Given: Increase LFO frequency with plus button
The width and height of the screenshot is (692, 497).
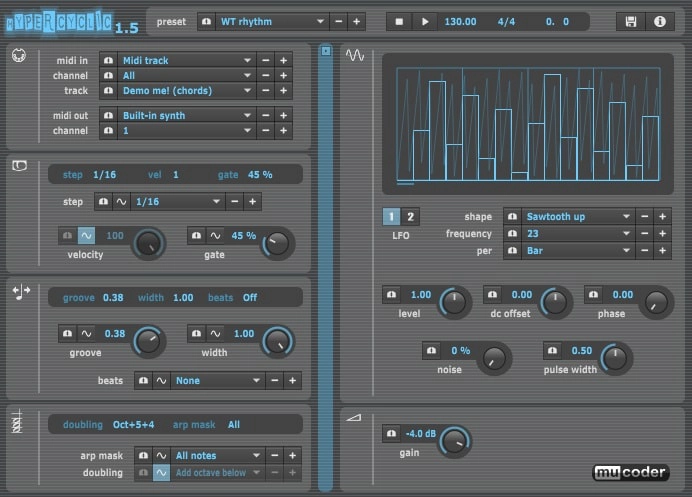Looking at the screenshot, I should pos(662,233).
